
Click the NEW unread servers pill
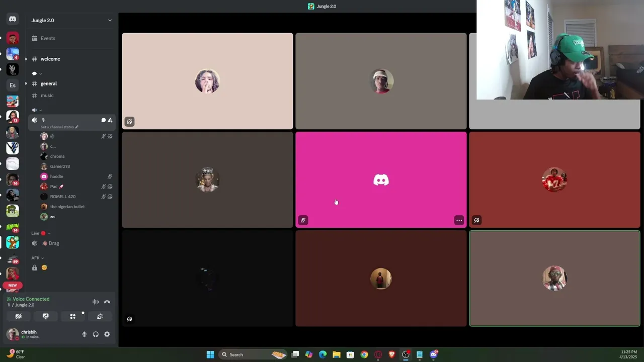tap(13, 285)
